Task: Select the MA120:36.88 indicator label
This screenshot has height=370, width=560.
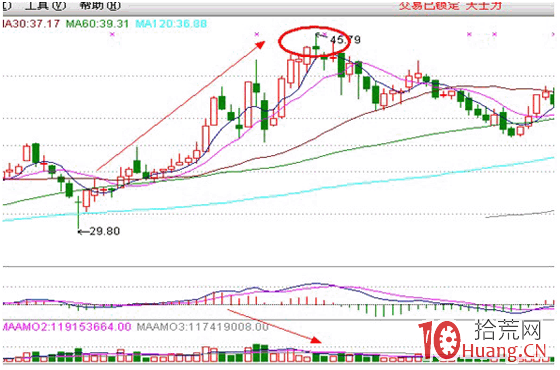Action: tap(171, 24)
